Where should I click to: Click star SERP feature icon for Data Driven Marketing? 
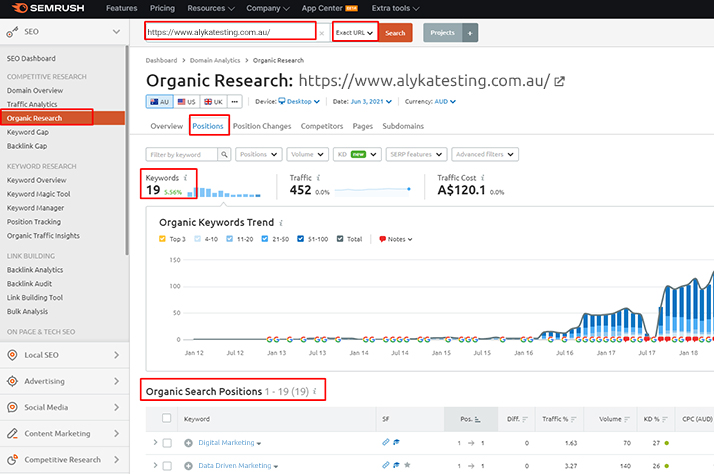[x=407, y=465]
